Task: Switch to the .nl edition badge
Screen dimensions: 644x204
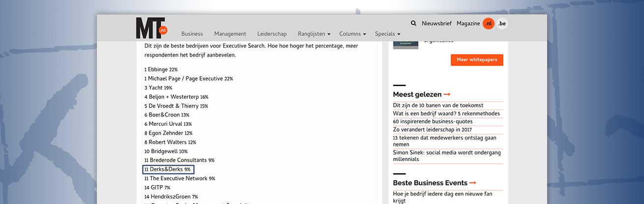Action: 488,23
